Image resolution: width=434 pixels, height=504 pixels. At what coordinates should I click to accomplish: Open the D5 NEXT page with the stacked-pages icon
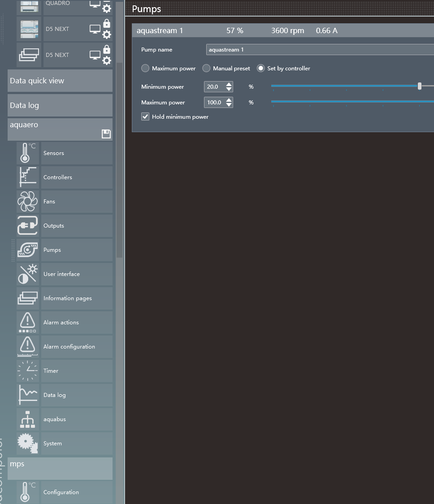pos(29,55)
